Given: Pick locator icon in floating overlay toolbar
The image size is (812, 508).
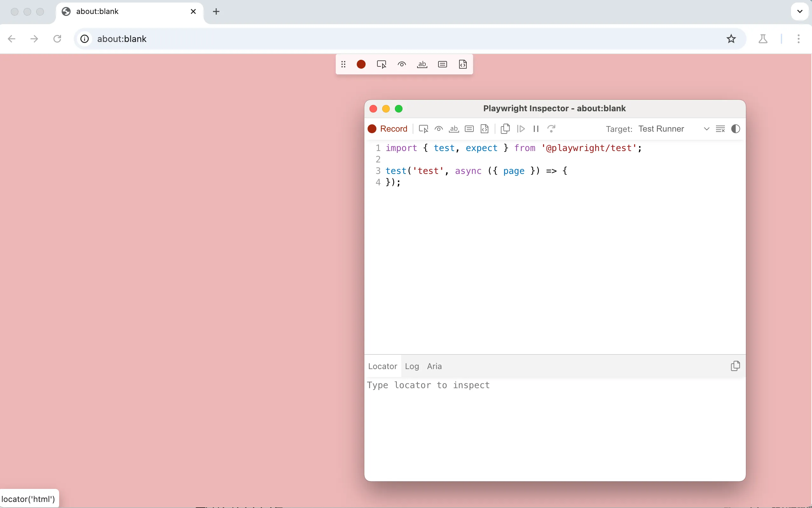Looking at the screenshot, I should point(382,64).
